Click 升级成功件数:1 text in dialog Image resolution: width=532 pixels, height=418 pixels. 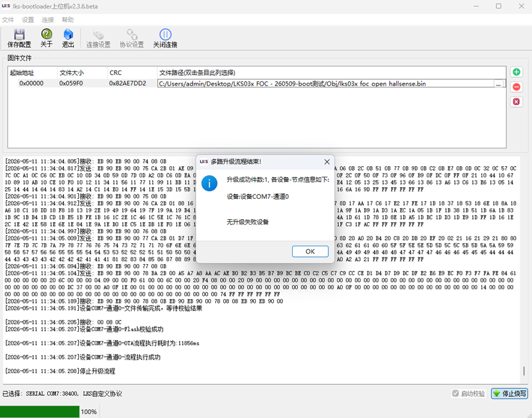[278, 180]
